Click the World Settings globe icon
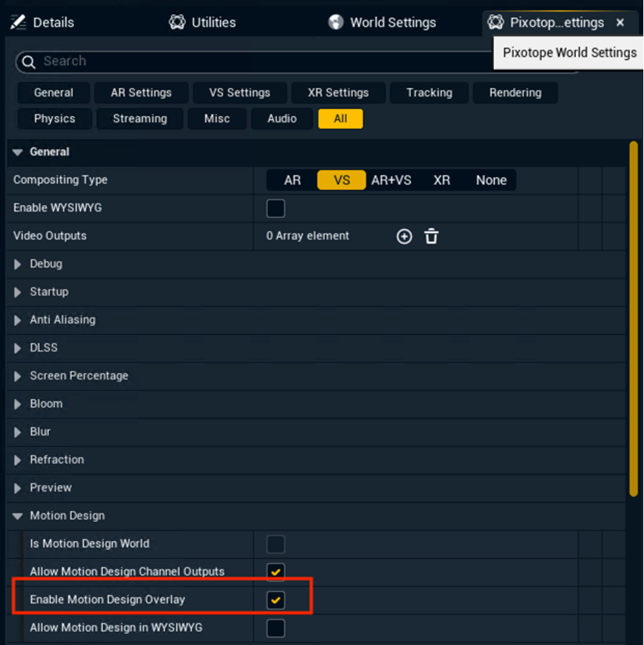Viewport: 644px width, 645px height. point(336,22)
